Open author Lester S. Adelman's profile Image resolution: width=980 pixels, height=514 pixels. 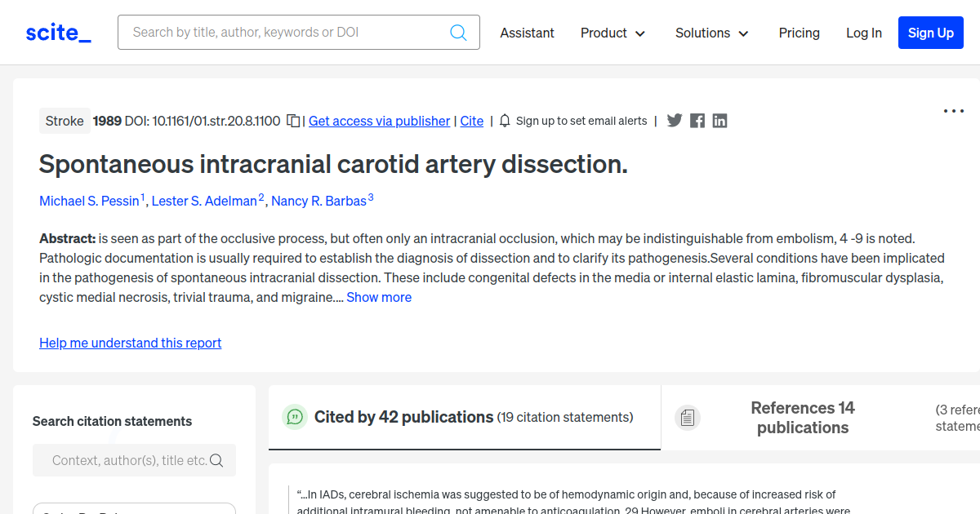(x=204, y=201)
